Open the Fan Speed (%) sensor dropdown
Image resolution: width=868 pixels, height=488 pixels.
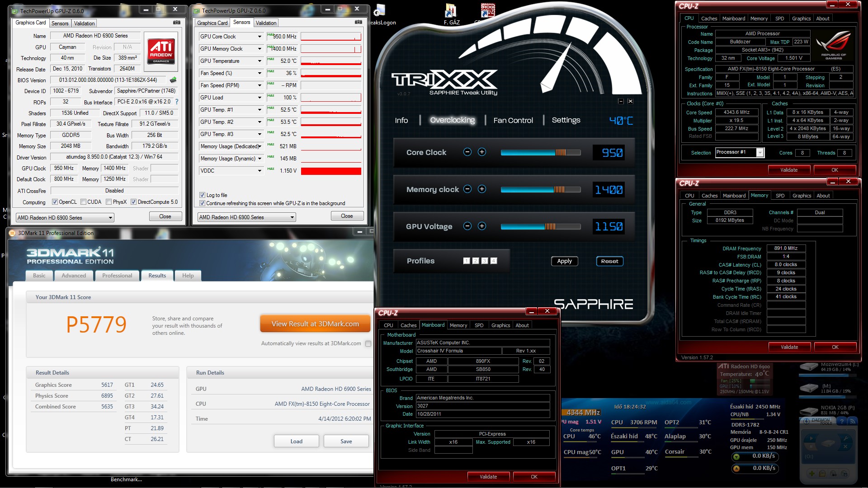coord(259,73)
